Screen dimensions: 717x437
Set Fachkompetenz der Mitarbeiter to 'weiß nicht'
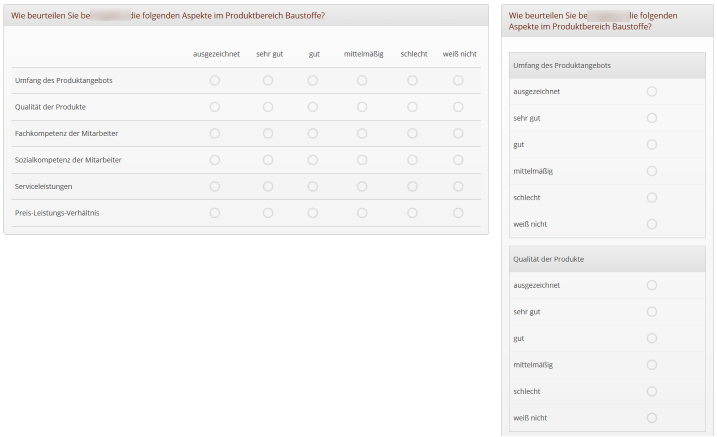coord(458,133)
